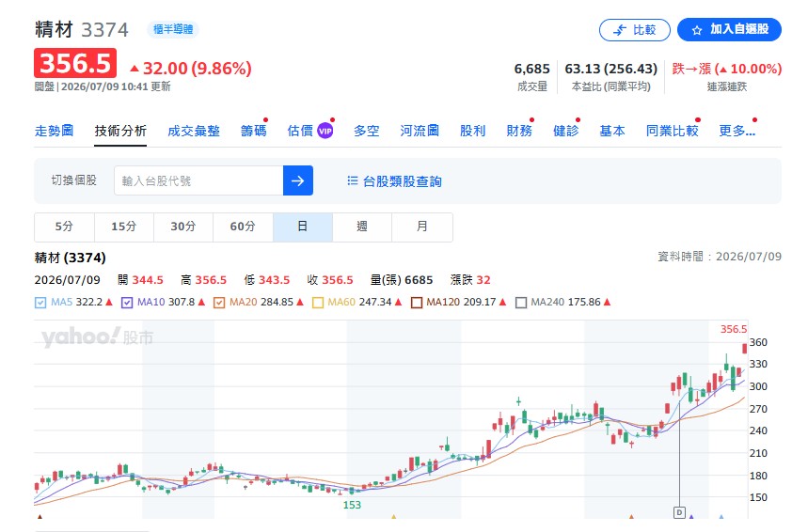
Task: Click the 櫃半導體 category tag
Action: (173, 29)
